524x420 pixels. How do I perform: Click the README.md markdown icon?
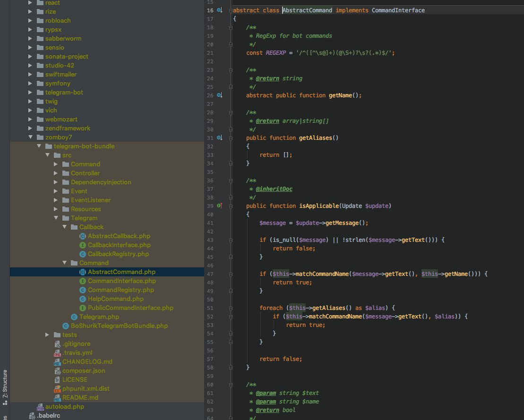click(x=57, y=398)
